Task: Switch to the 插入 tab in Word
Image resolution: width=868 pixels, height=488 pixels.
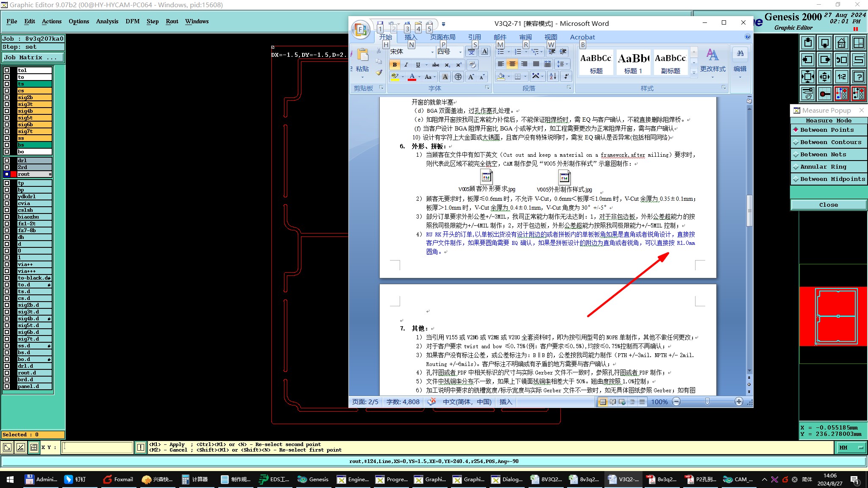Action: click(411, 37)
